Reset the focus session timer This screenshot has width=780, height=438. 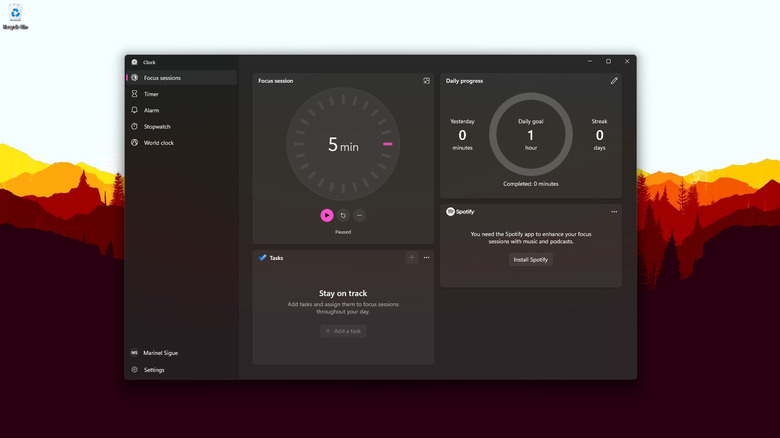343,216
